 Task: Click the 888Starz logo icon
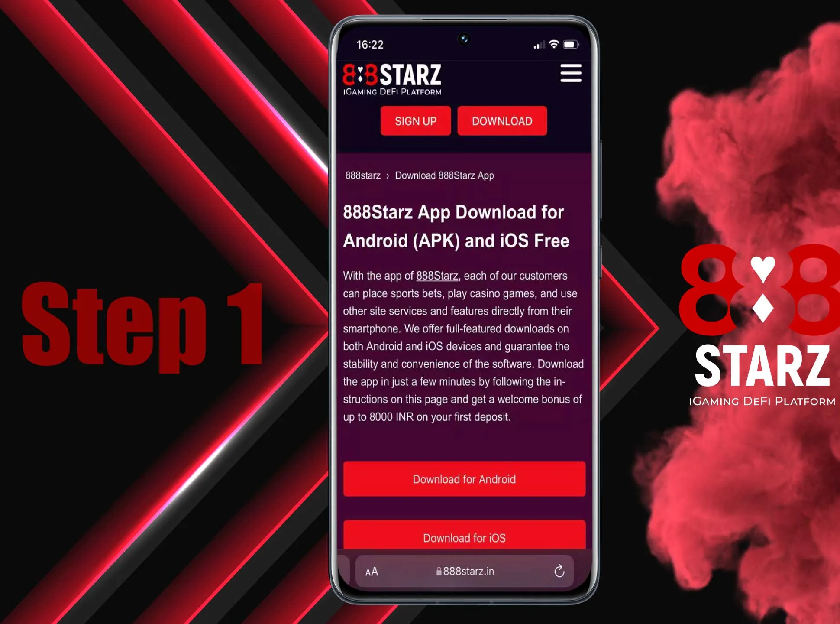tap(394, 77)
